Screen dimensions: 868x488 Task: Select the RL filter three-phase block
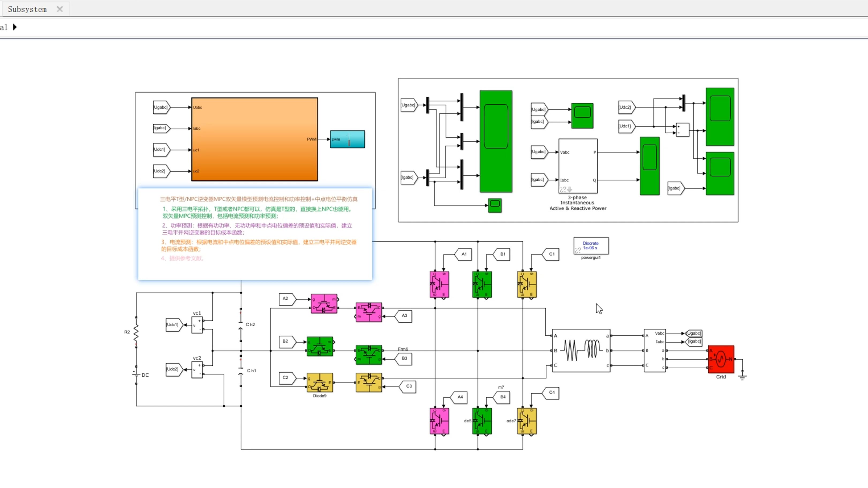(x=581, y=350)
